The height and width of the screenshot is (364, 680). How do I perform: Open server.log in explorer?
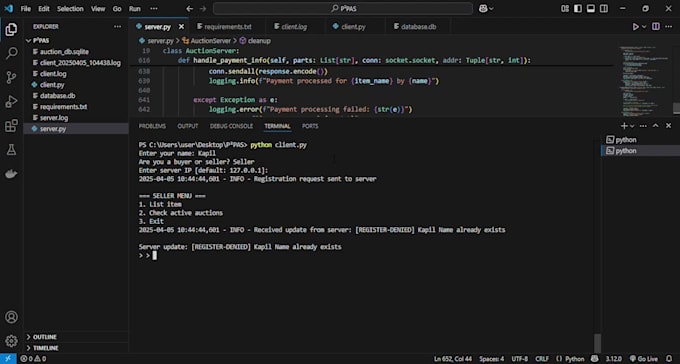pyautogui.click(x=54, y=118)
